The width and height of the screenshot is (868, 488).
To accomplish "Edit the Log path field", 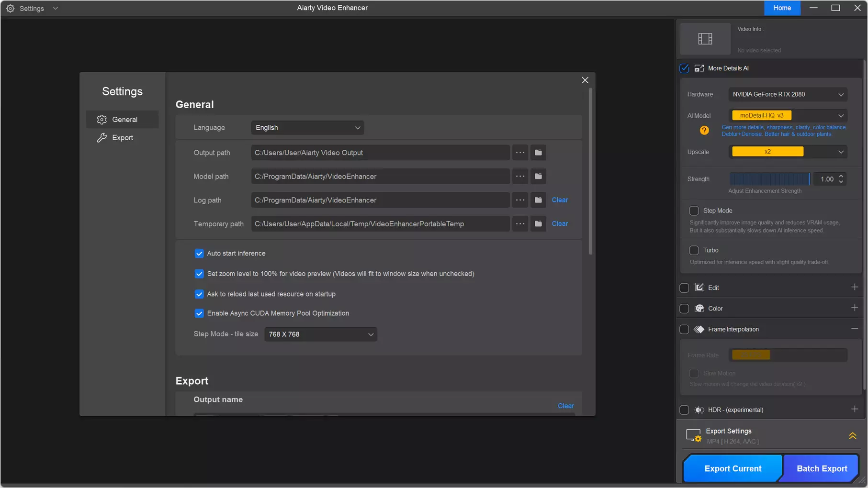I will coord(380,200).
